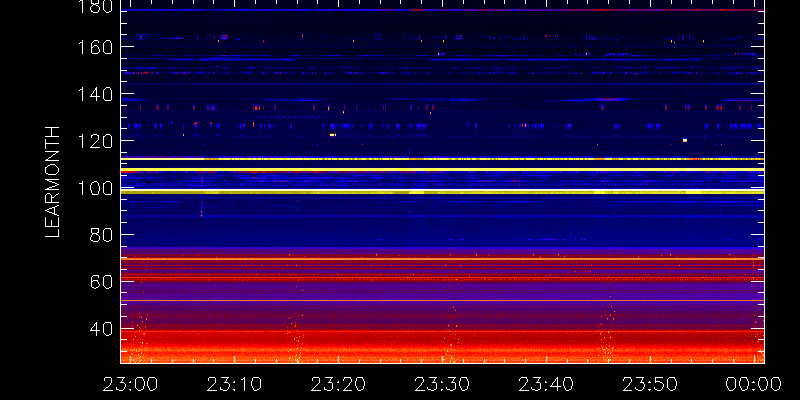This screenshot has height=400, width=800.
Task: Click the LEARMONTH vertical axis title
Action: [x=53, y=182]
